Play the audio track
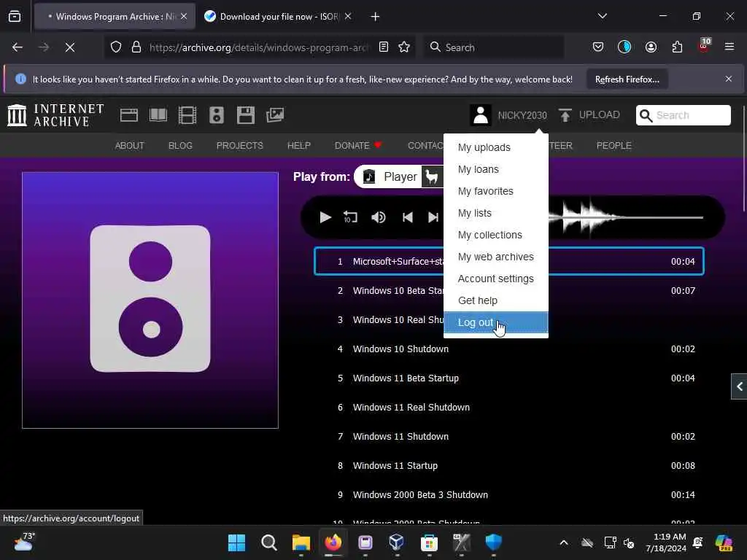The height and width of the screenshot is (560, 747). pos(325,217)
